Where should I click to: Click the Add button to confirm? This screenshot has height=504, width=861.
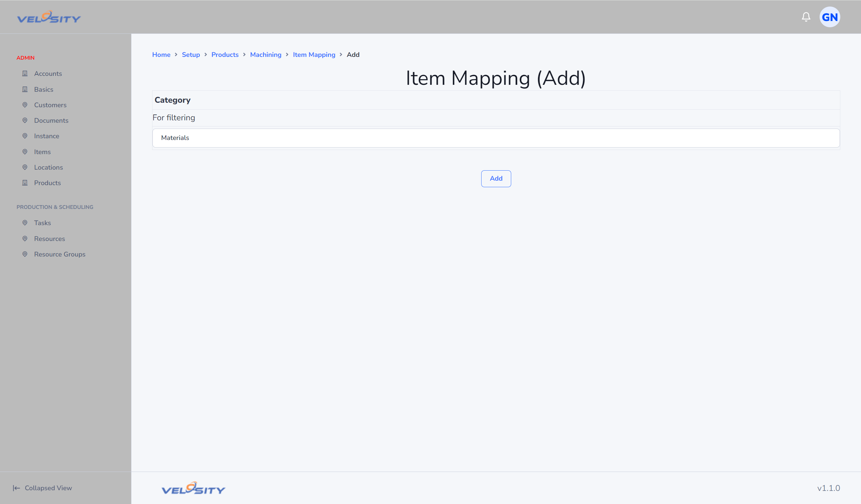(x=496, y=178)
